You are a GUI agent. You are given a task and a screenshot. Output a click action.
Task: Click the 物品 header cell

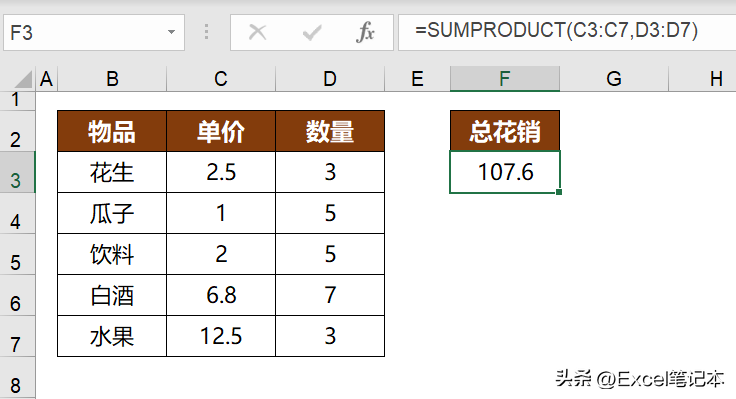tap(112, 131)
